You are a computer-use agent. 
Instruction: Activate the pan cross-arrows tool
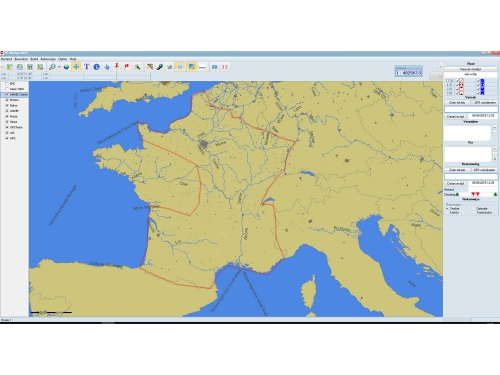tap(76, 67)
